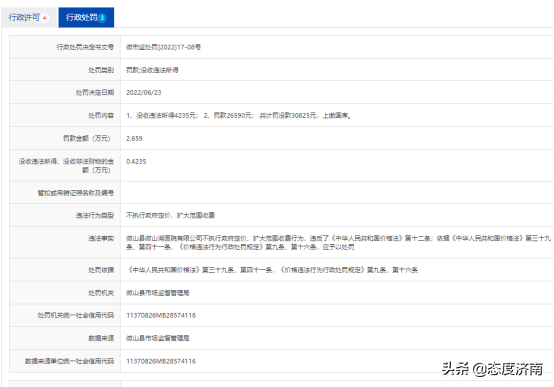The width and height of the screenshot is (554, 387).
Task: Click the date 2022/06/23
Action: tap(144, 93)
